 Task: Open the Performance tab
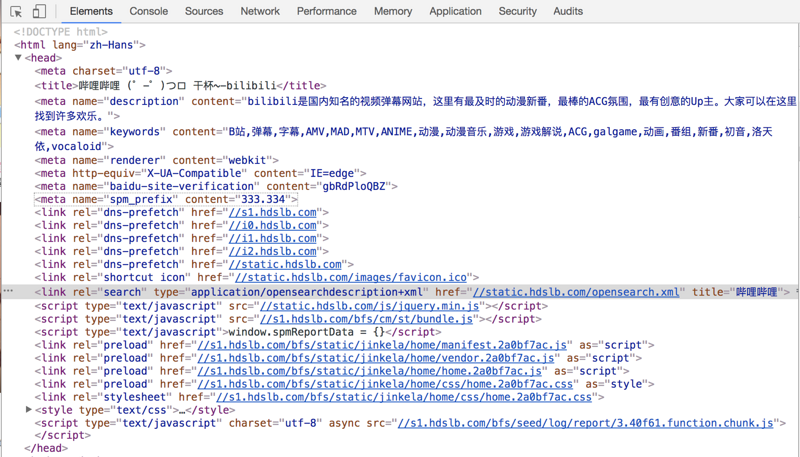pos(327,11)
